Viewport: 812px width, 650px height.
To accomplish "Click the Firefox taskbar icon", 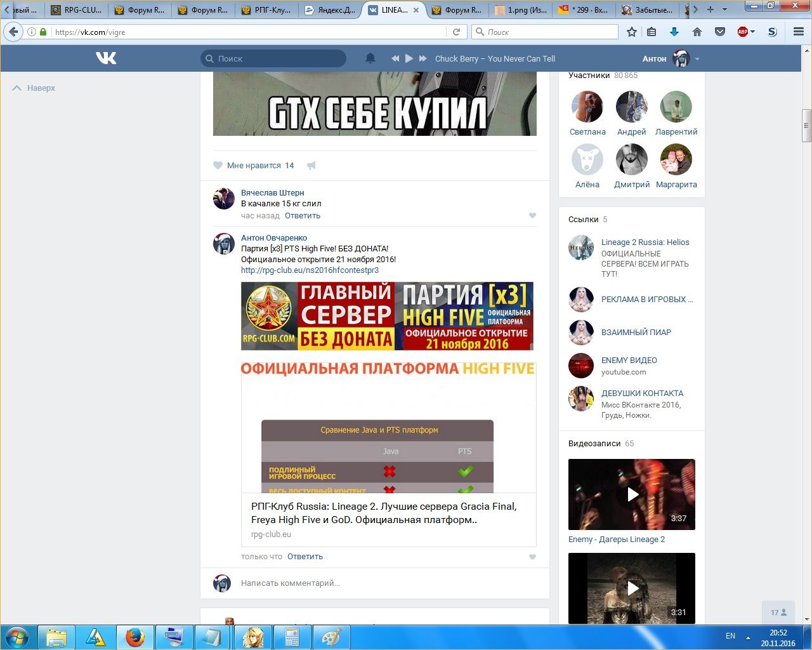I will tap(134, 637).
